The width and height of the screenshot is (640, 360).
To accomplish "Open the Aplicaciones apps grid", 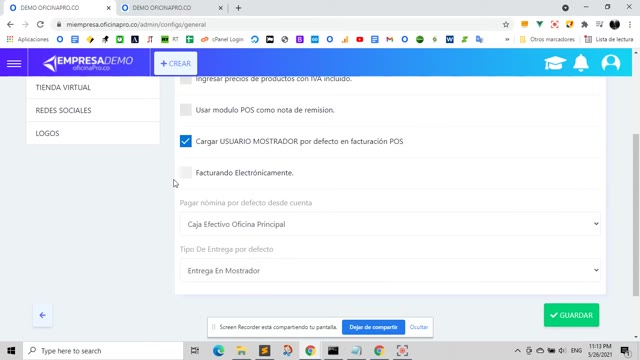I will (27, 40).
